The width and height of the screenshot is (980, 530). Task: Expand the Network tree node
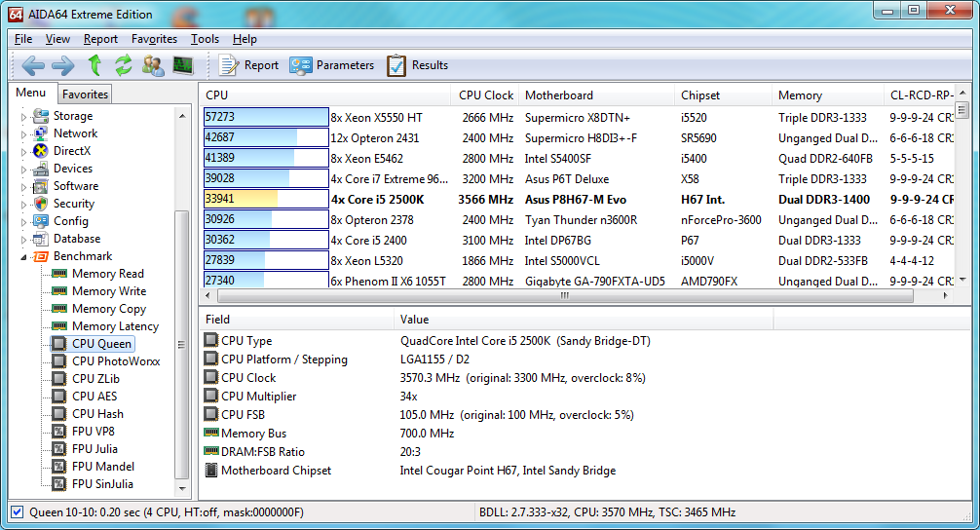pyautogui.click(x=23, y=133)
